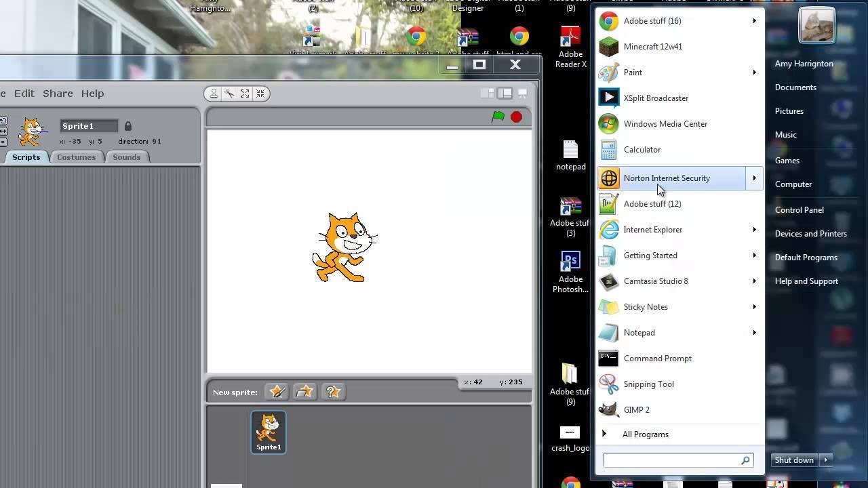Screen dimensions: 868x488
Task: Click the green flag to start scripts
Action: [498, 117]
